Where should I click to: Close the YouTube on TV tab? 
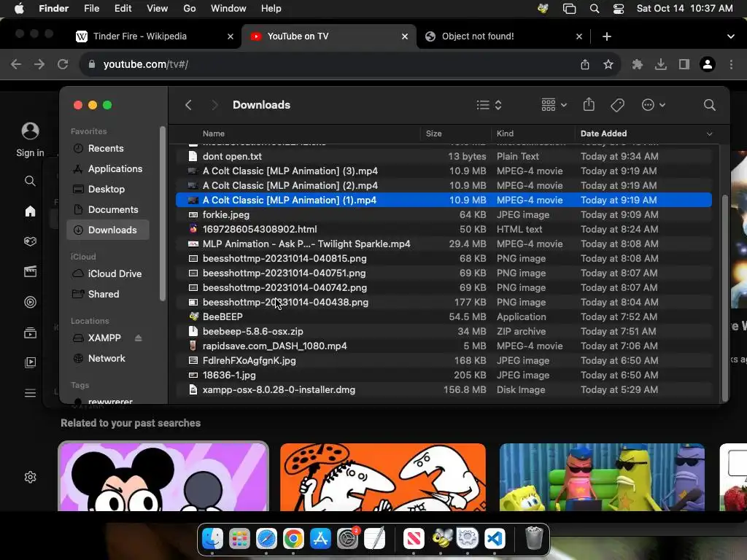tap(404, 36)
